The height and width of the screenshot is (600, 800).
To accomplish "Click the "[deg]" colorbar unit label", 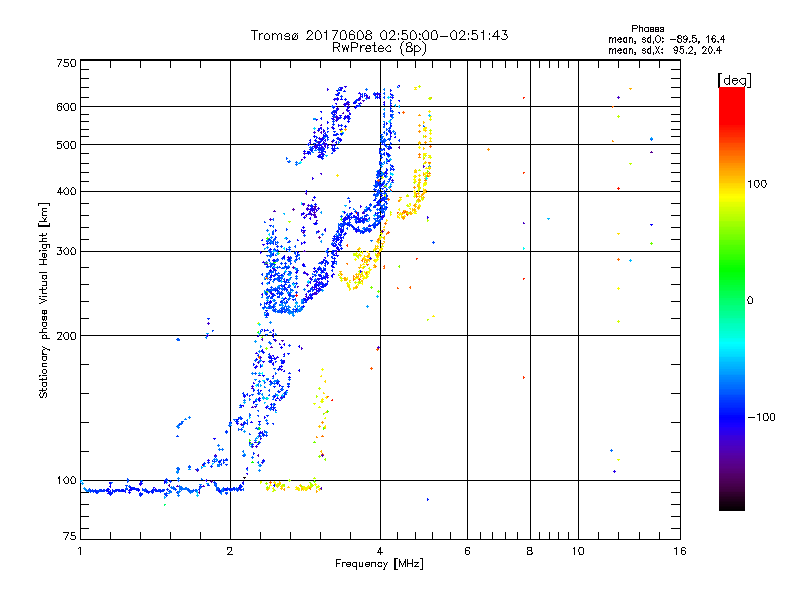I will pyautogui.click(x=734, y=80).
